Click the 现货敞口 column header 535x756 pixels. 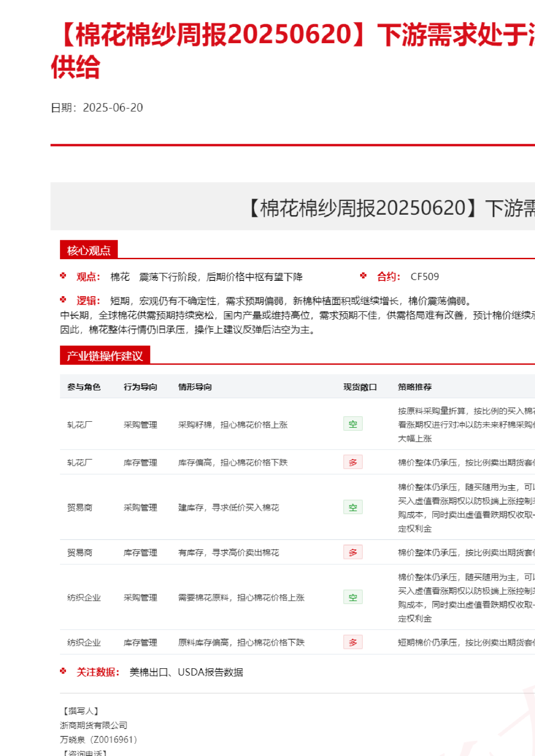360,387
